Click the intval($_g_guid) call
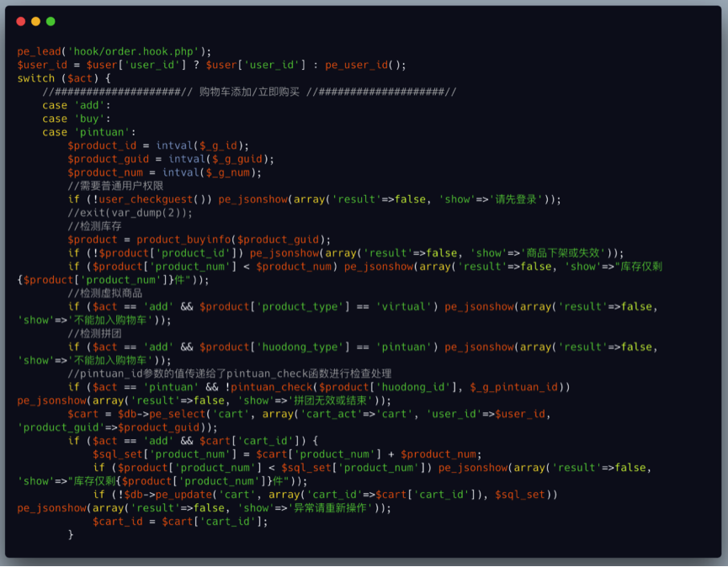Viewport: 728px width, 567px height. tap(219, 159)
